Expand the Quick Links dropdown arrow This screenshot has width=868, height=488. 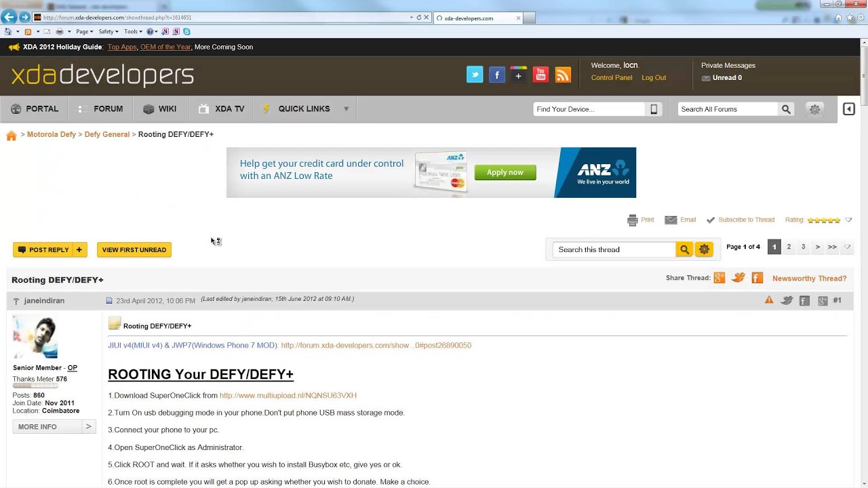click(x=346, y=109)
